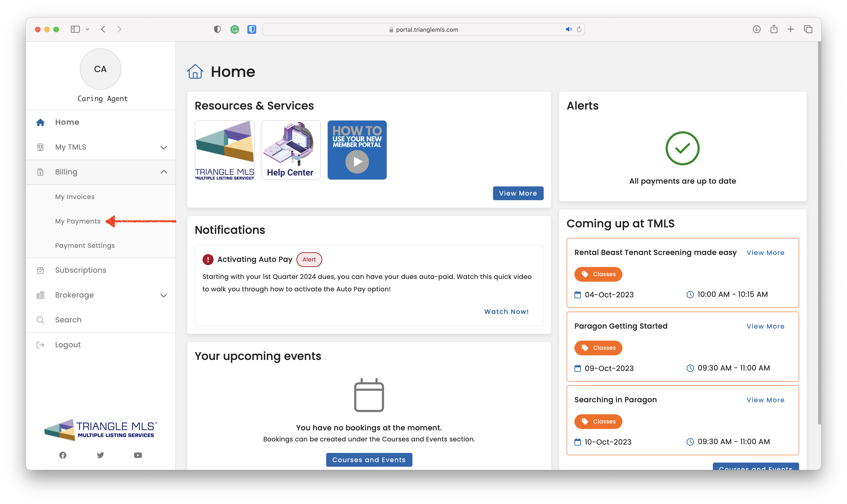This screenshot has height=504, width=847.
Task: Click the 04-Oct-2023 event date
Action: (x=609, y=295)
